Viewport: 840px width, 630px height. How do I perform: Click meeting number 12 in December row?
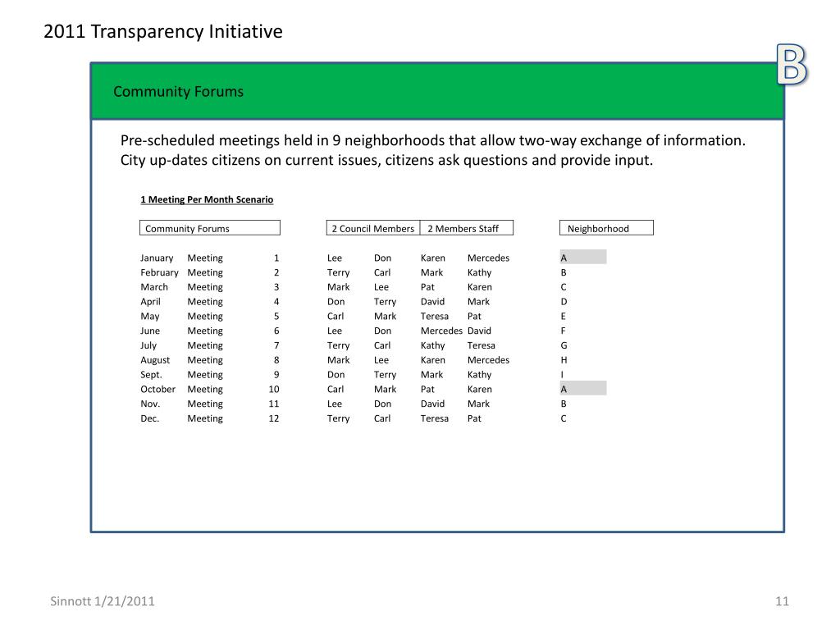[x=274, y=418]
